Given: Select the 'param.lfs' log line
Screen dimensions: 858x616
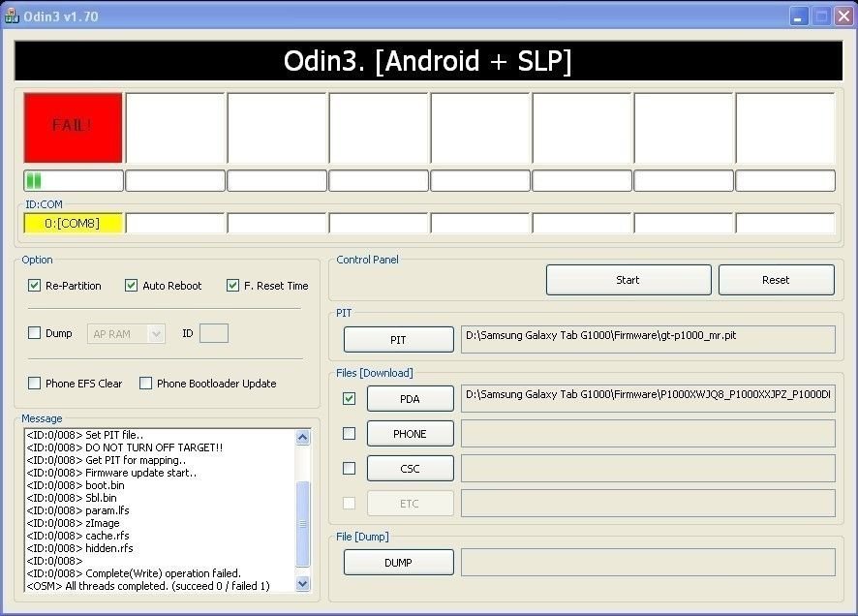Looking at the screenshot, I should [x=78, y=510].
